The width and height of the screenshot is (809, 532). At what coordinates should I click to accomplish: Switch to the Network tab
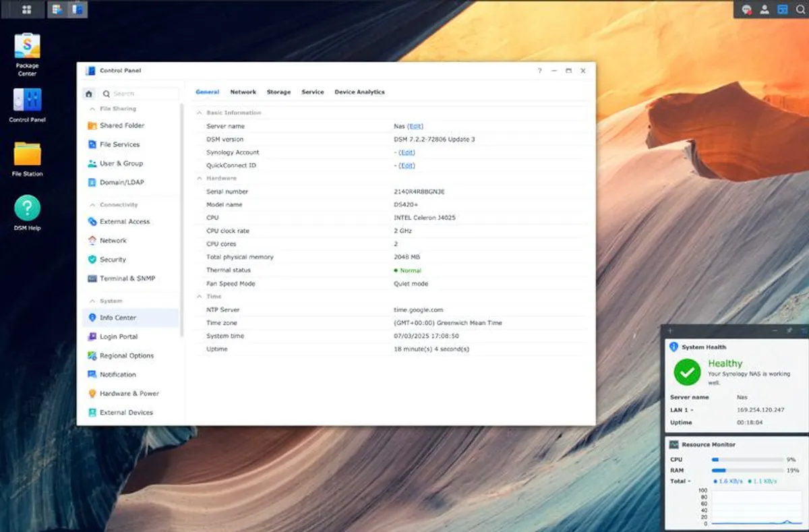243,92
